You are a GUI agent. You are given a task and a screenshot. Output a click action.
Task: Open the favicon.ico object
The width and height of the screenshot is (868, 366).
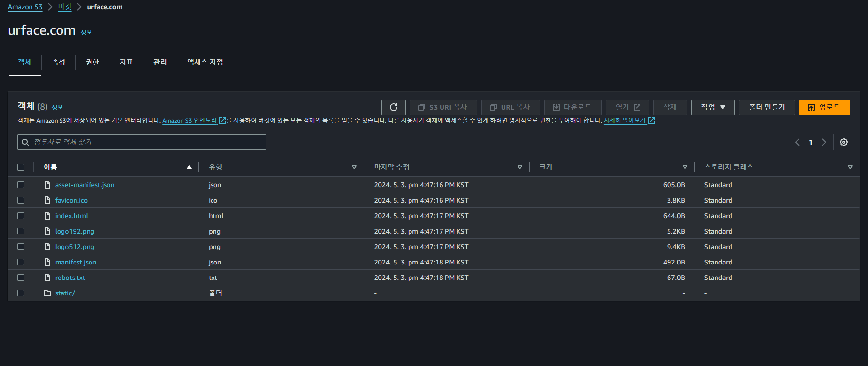pyautogui.click(x=71, y=200)
